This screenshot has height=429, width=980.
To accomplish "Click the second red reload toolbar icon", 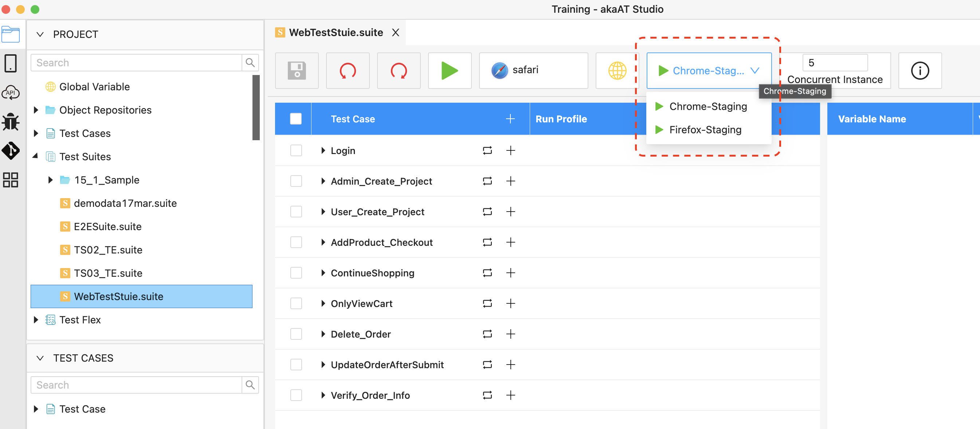I will click(399, 71).
